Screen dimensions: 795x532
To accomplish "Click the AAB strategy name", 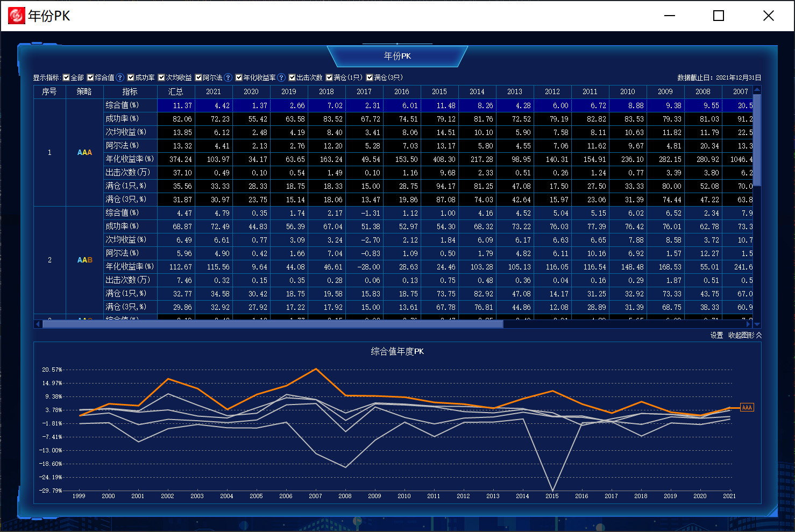I will [x=84, y=260].
